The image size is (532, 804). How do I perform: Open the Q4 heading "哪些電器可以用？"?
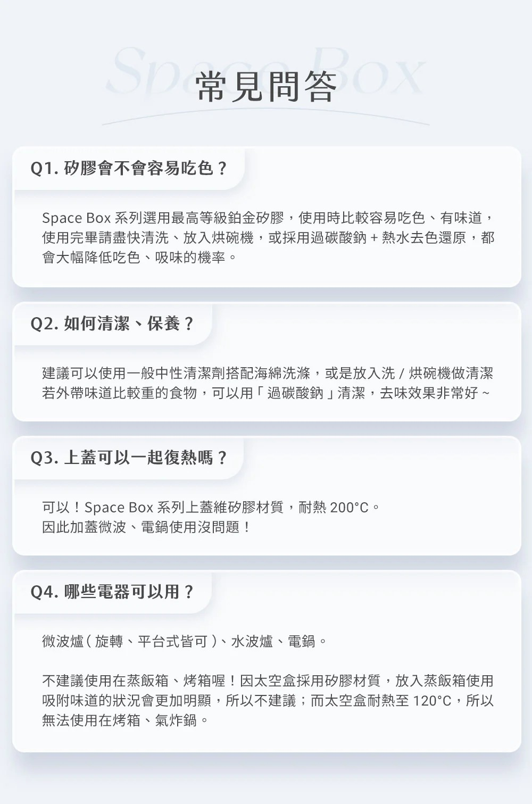tap(113, 592)
